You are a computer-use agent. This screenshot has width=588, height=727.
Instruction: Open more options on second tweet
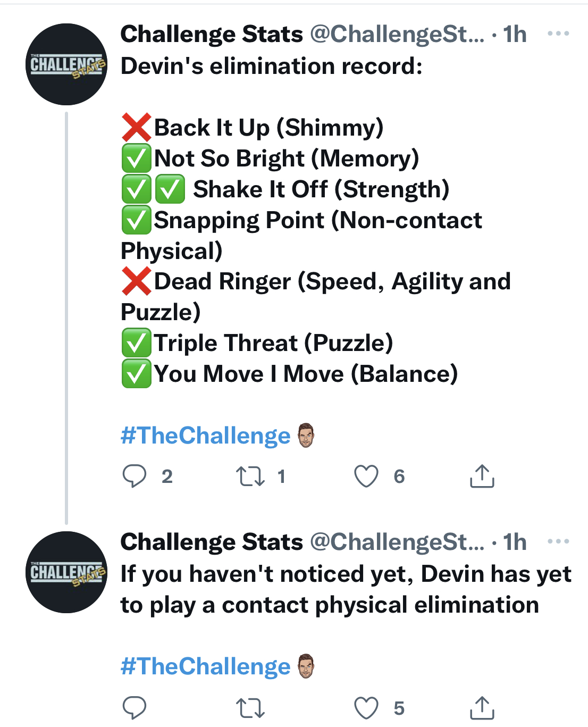(558, 541)
